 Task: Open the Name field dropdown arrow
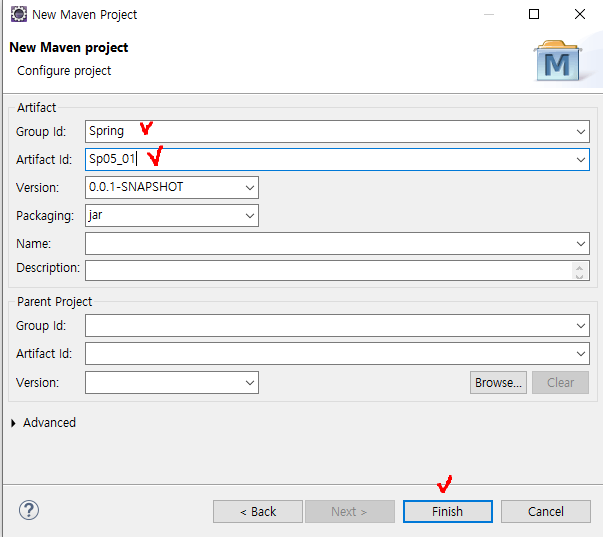(x=581, y=243)
